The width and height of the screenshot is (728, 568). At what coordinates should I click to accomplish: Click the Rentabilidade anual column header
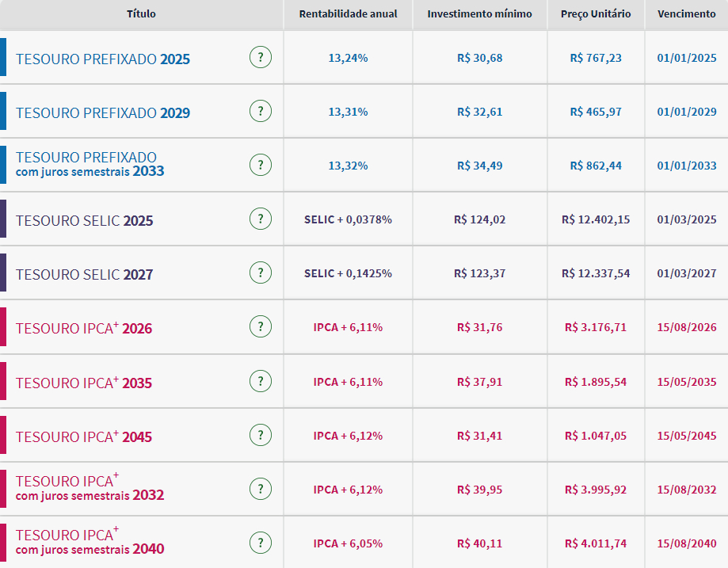click(349, 14)
